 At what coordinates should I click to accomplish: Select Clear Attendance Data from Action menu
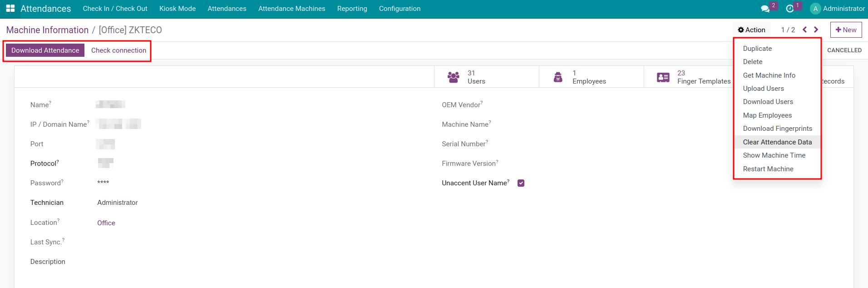tap(777, 142)
